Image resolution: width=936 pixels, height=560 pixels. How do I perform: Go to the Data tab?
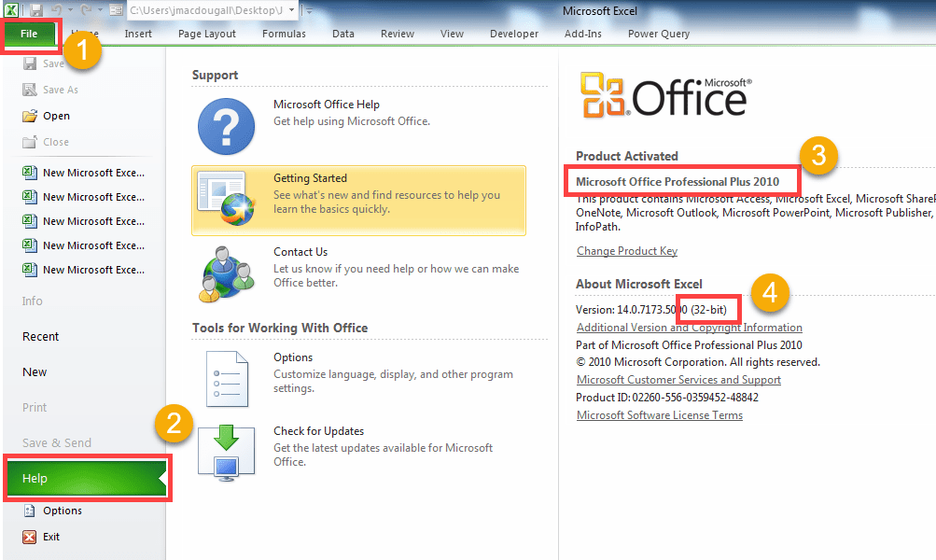coord(343,34)
